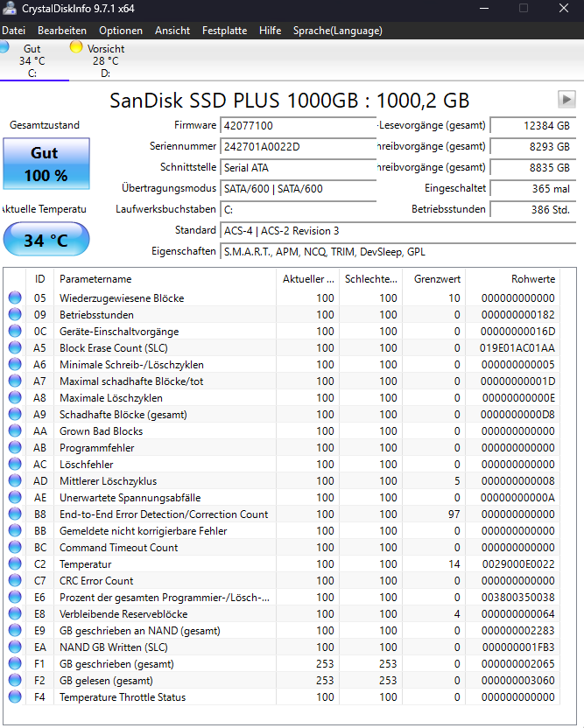Click the Gut 100 % health status button

click(x=46, y=164)
